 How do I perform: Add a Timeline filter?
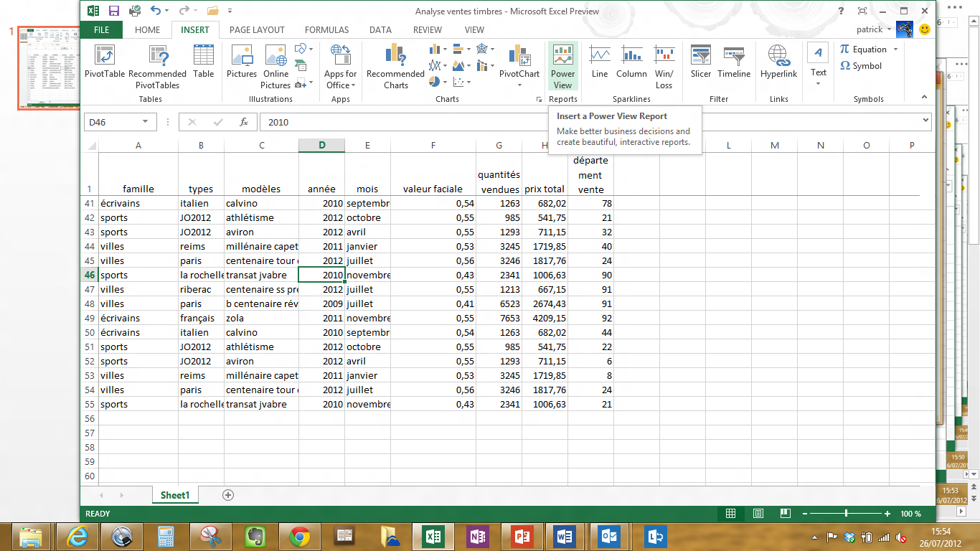coord(734,62)
